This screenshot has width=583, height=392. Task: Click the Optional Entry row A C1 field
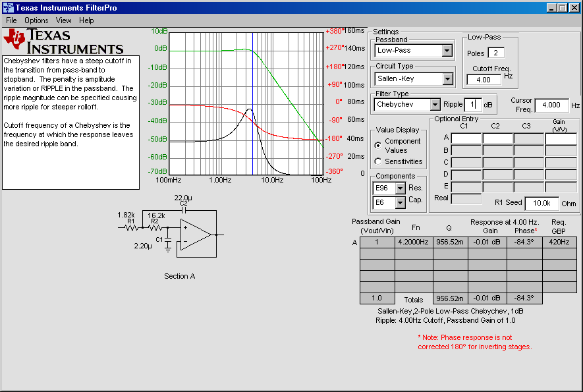466,138
